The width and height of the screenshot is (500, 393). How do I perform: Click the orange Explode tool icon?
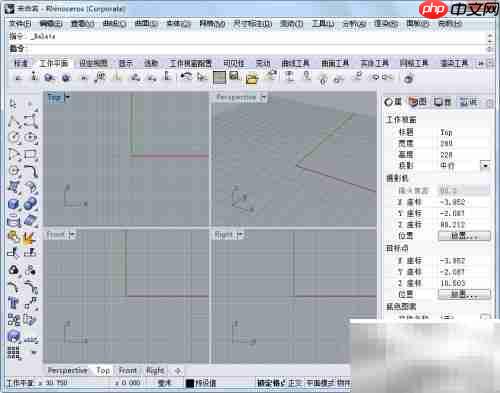point(30,237)
